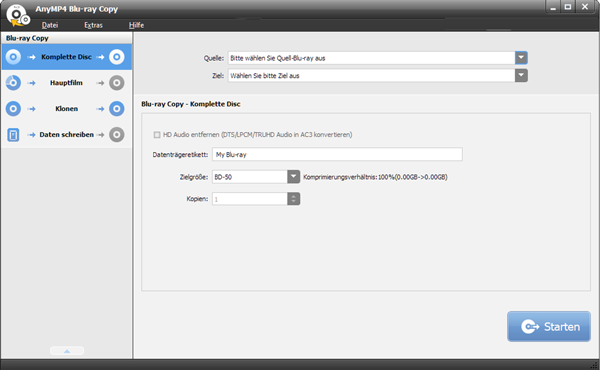600x370 pixels.
Task: Select the Klonen copy mode
Action: (67, 109)
